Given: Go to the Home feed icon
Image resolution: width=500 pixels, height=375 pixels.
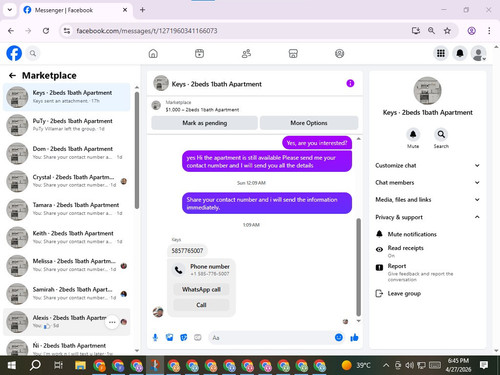Looking at the screenshot, I should [153, 53].
